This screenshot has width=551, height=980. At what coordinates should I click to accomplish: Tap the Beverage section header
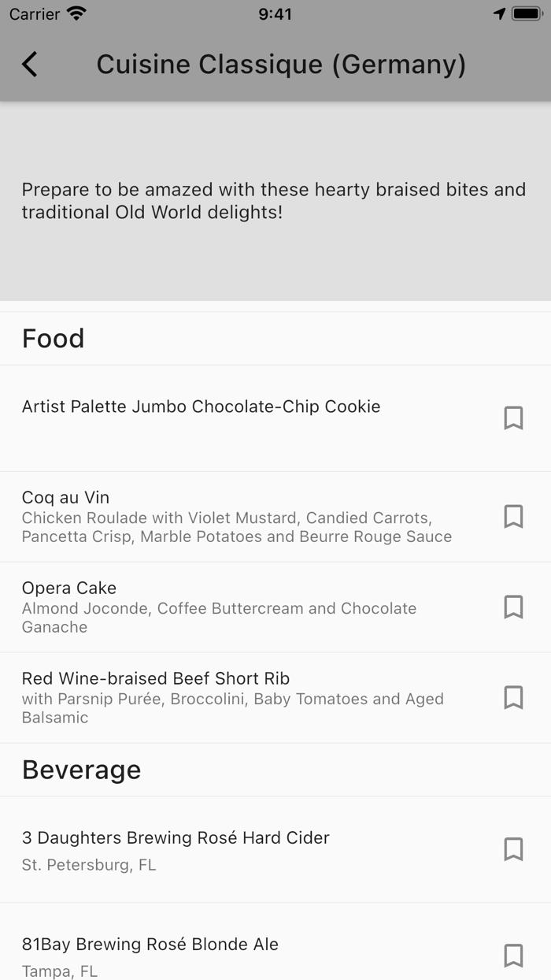point(82,770)
